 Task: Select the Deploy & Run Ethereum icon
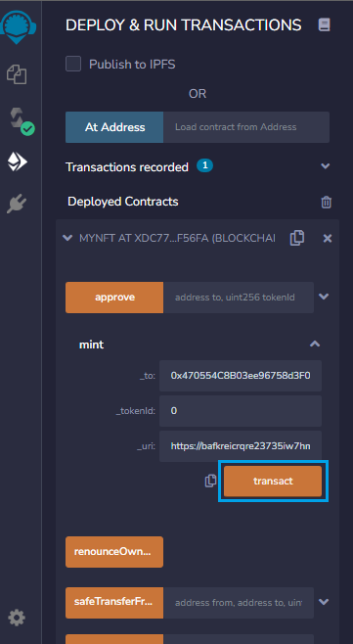(17, 162)
